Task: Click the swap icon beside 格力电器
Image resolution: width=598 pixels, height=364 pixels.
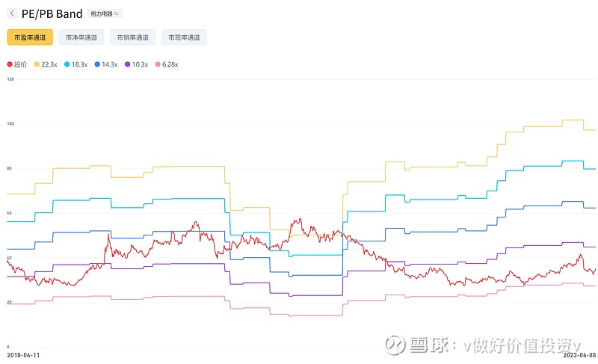Action: pyautogui.click(x=117, y=13)
